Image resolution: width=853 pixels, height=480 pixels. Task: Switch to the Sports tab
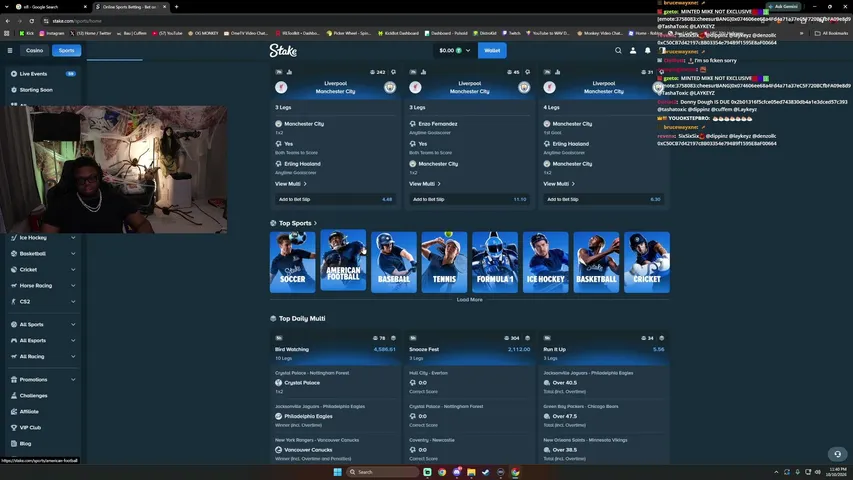click(x=66, y=51)
